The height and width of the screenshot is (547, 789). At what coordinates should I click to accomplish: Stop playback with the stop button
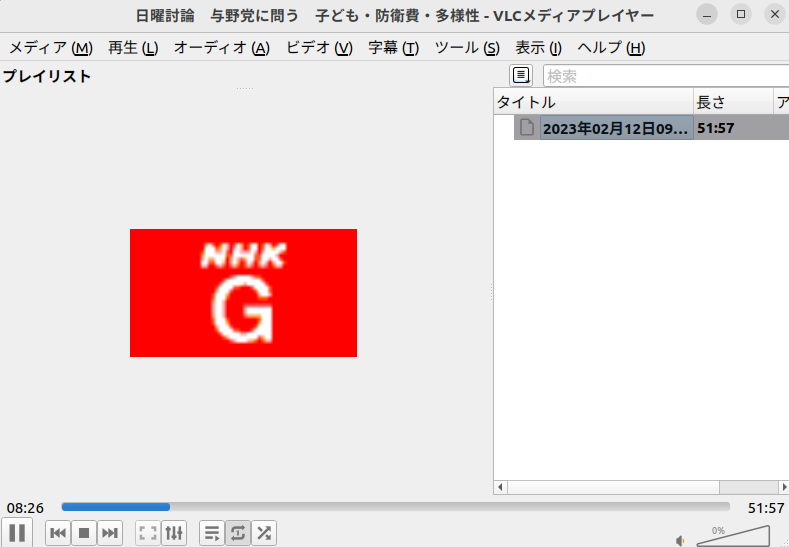pos(84,532)
